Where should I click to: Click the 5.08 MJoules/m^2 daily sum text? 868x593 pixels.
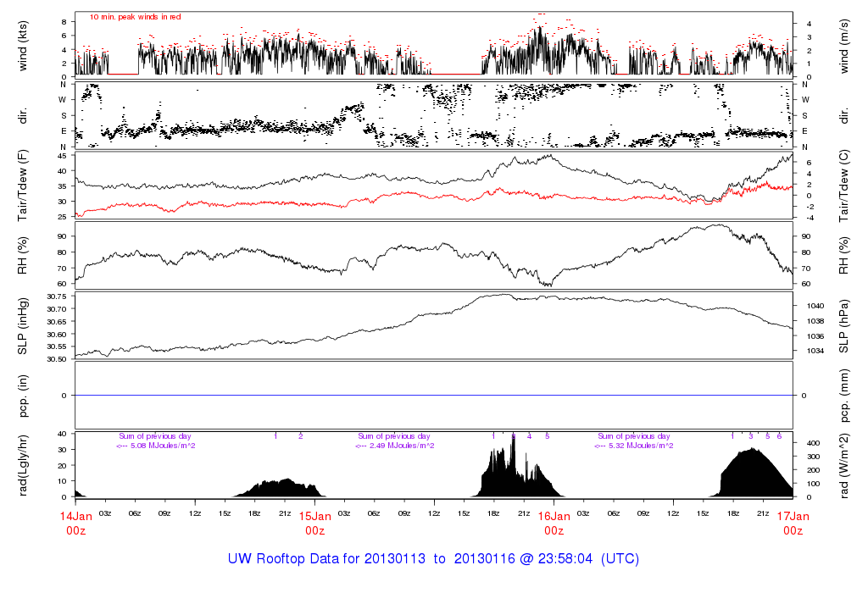tap(156, 446)
